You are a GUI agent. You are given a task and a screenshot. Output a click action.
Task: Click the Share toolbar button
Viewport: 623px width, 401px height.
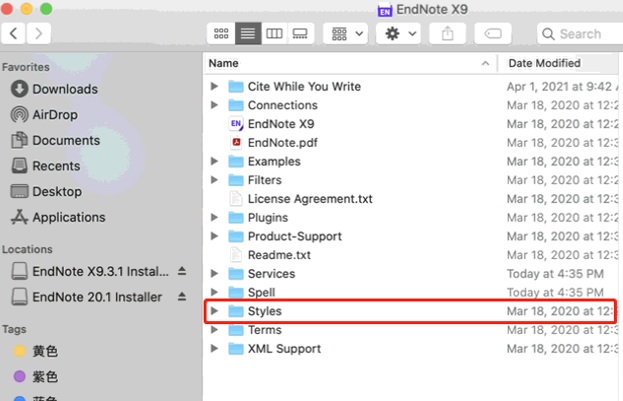tap(447, 33)
